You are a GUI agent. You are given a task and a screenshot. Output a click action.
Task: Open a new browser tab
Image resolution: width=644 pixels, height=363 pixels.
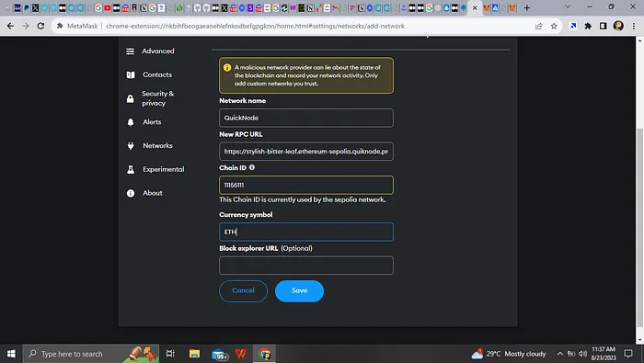point(526,7)
